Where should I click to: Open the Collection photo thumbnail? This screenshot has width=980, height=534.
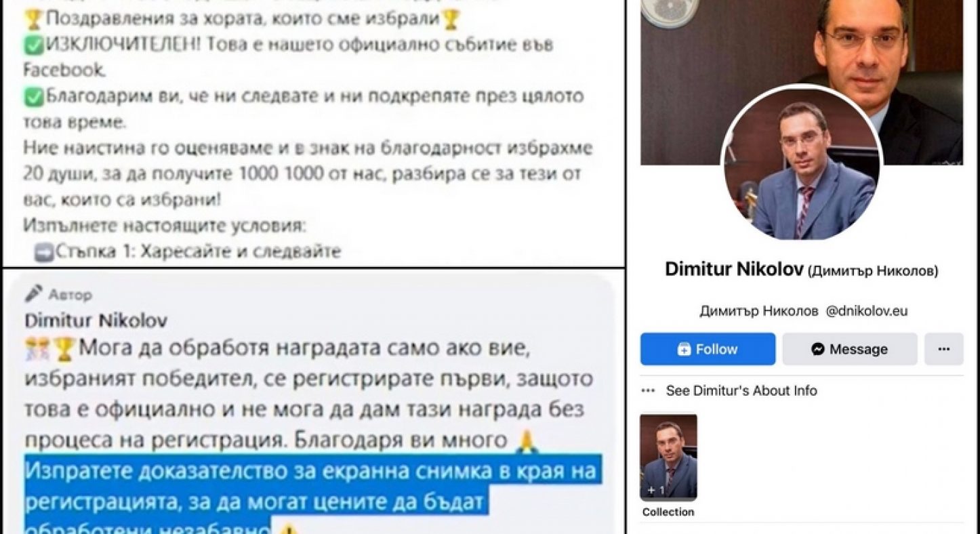668,457
